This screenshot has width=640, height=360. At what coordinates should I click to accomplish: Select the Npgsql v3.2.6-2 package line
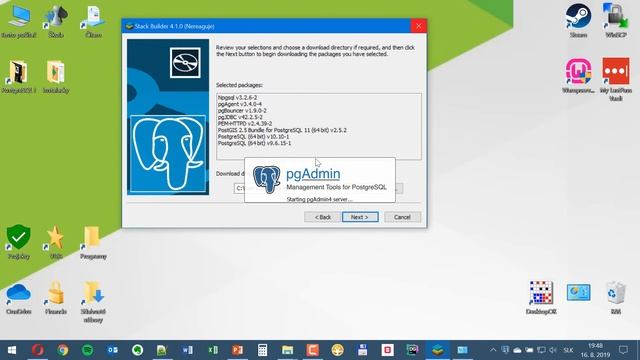coord(238,98)
